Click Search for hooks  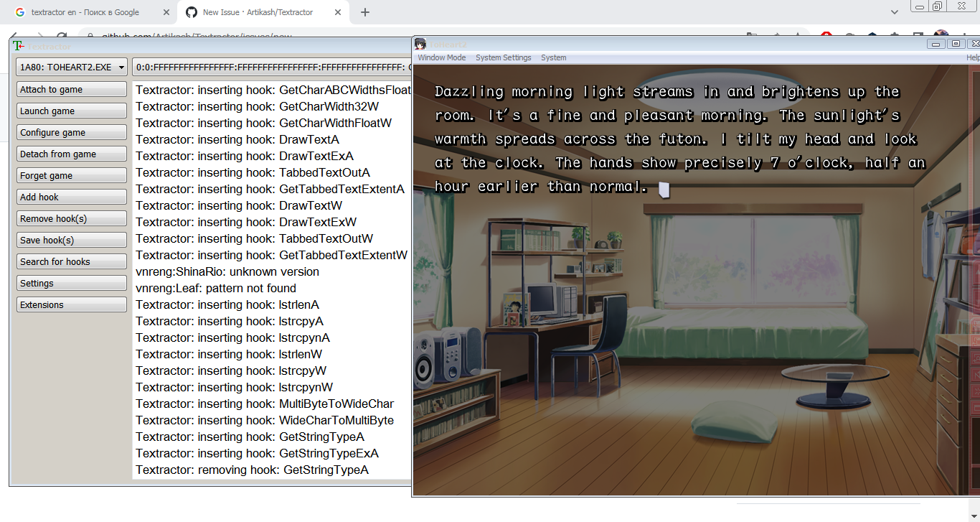coord(71,261)
